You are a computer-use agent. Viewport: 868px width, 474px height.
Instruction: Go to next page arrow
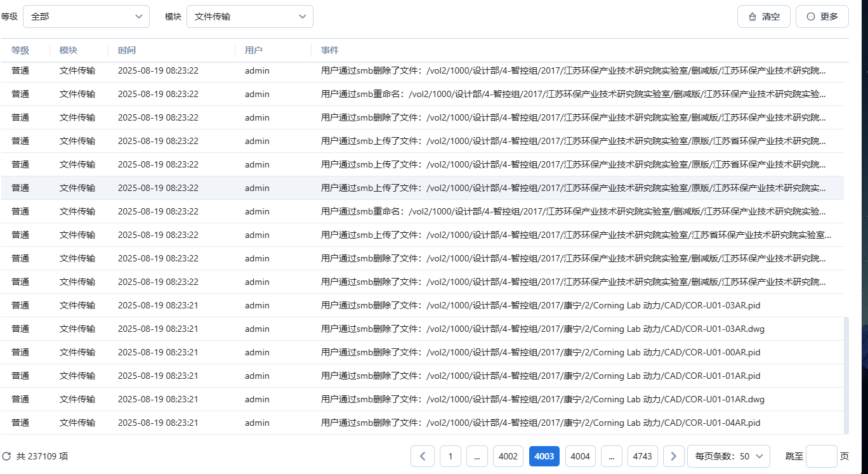point(673,456)
